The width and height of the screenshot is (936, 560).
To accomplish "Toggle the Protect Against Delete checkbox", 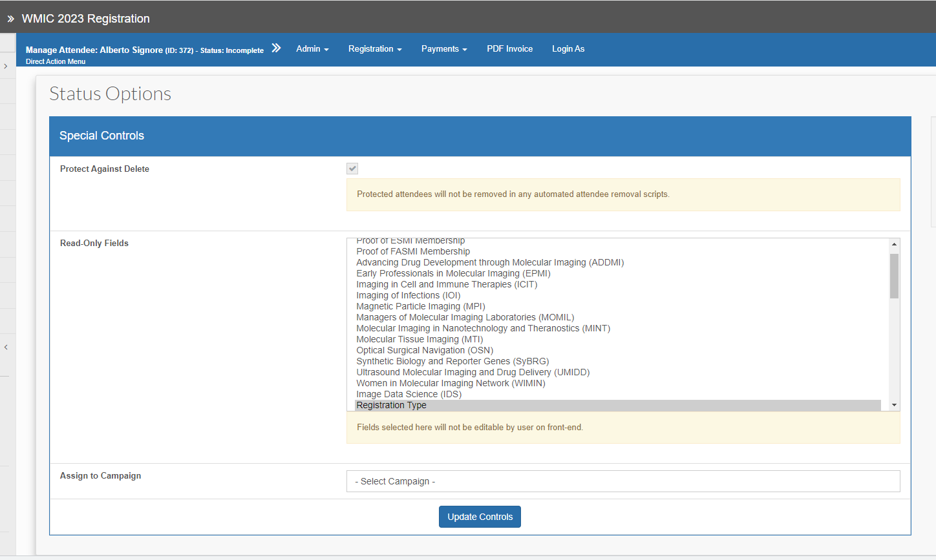I will coord(352,169).
